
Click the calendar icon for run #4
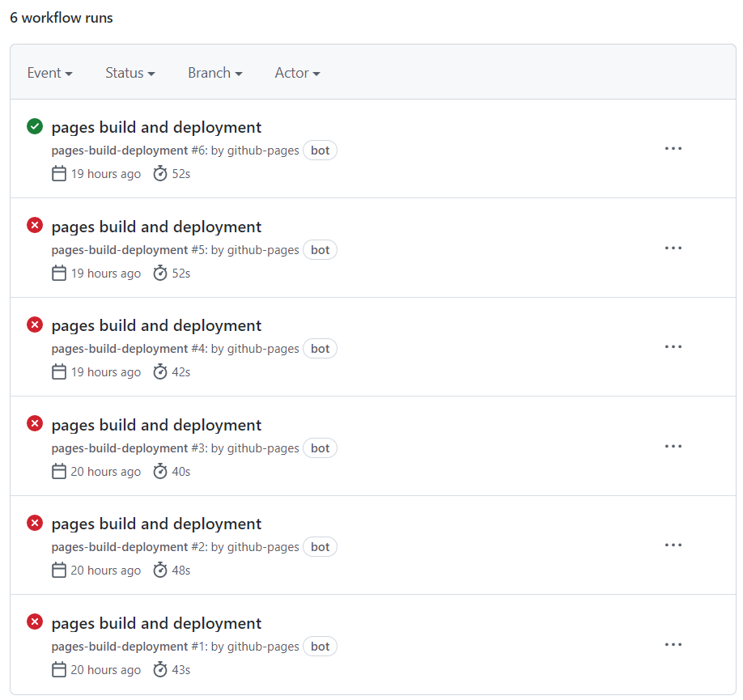coord(59,371)
